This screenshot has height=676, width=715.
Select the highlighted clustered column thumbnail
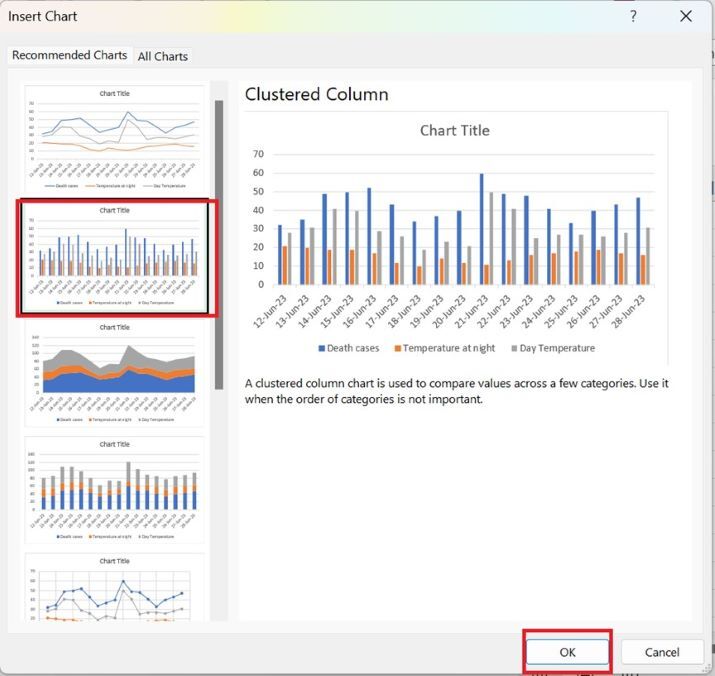click(114, 257)
